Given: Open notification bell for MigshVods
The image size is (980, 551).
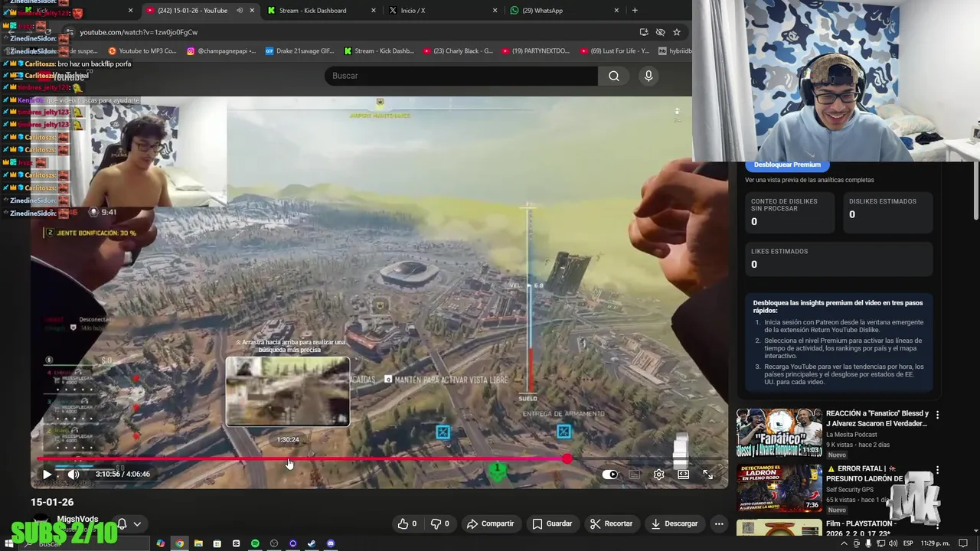Looking at the screenshot, I should pyautogui.click(x=121, y=524).
